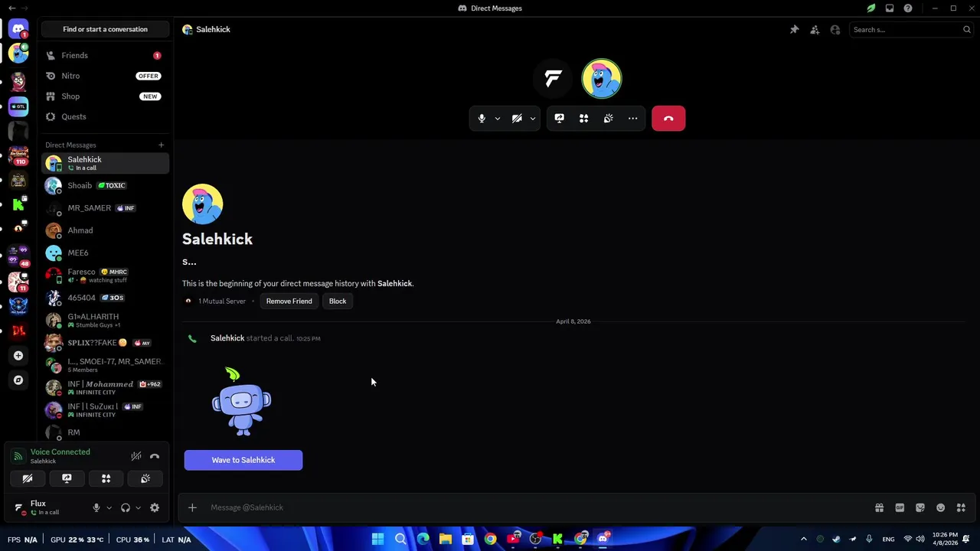Image resolution: width=980 pixels, height=551 pixels.
Task: Show hidden system tray icons
Action: tap(803, 540)
